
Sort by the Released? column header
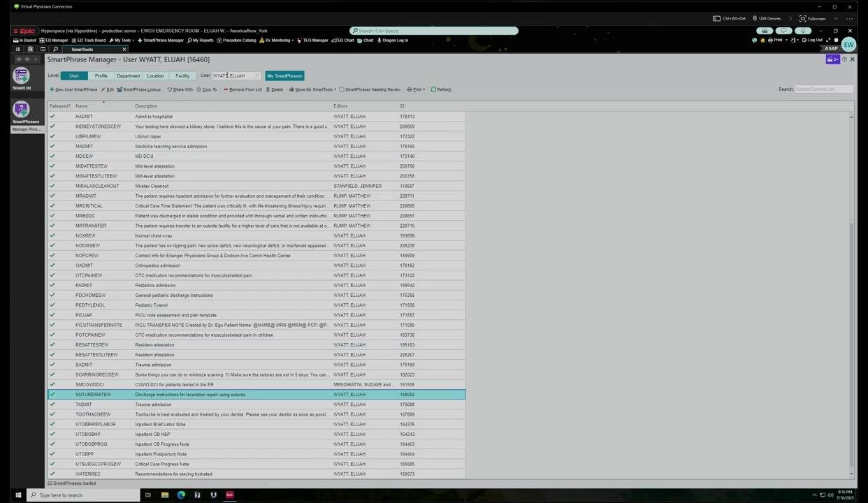point(60,106)
